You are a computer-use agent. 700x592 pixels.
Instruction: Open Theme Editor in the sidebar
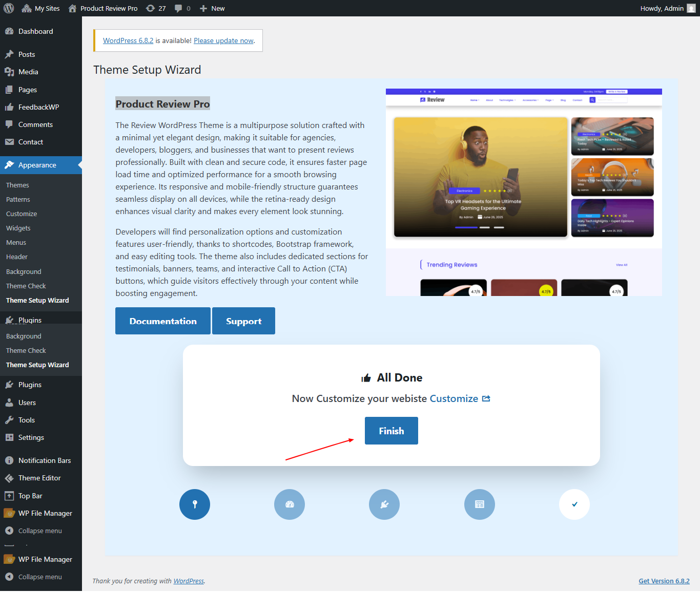pos(41,478)
